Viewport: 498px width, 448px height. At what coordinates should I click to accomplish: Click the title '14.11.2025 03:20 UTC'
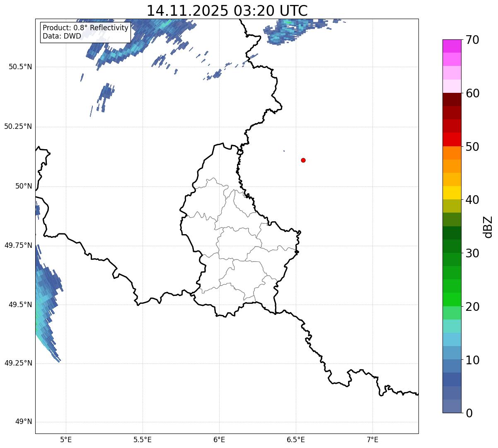227,10
